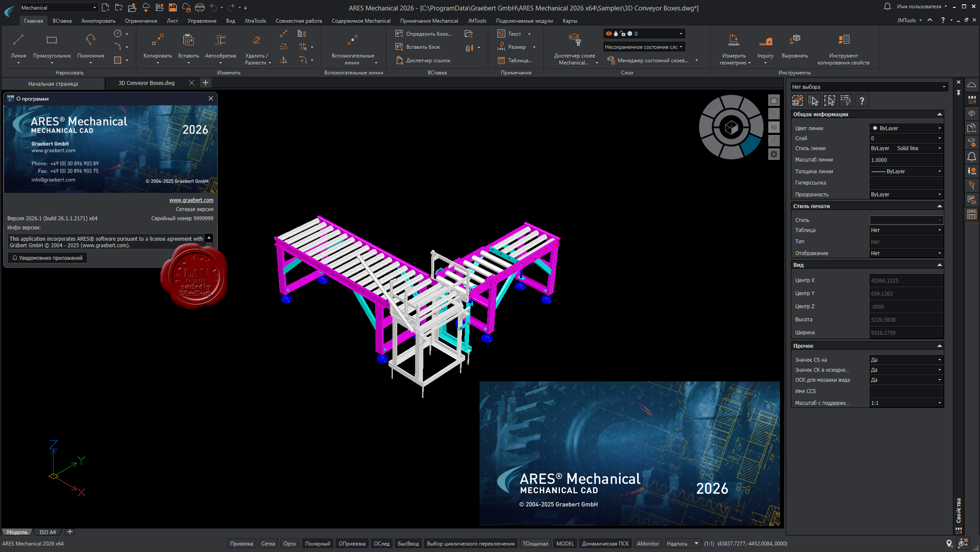Click the ByLayer color dot in line color field
The width and height of the screenshot is (980, 552).
tap(875, 128)
